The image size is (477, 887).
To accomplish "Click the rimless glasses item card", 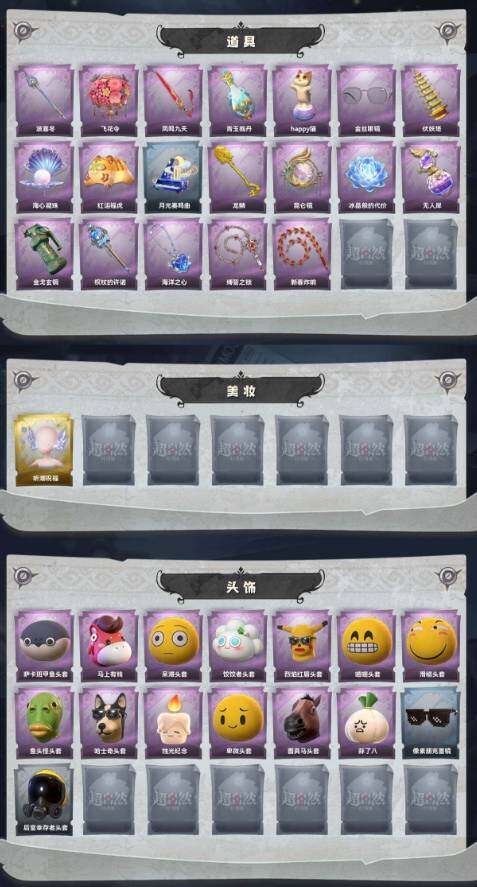I will 367,101.
